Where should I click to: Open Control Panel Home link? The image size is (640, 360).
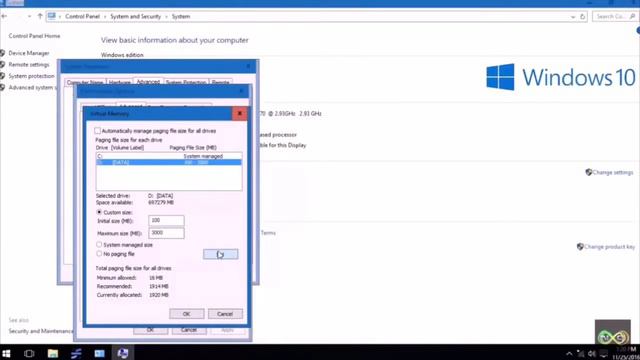pyautogui.click(x=34, y=36)
